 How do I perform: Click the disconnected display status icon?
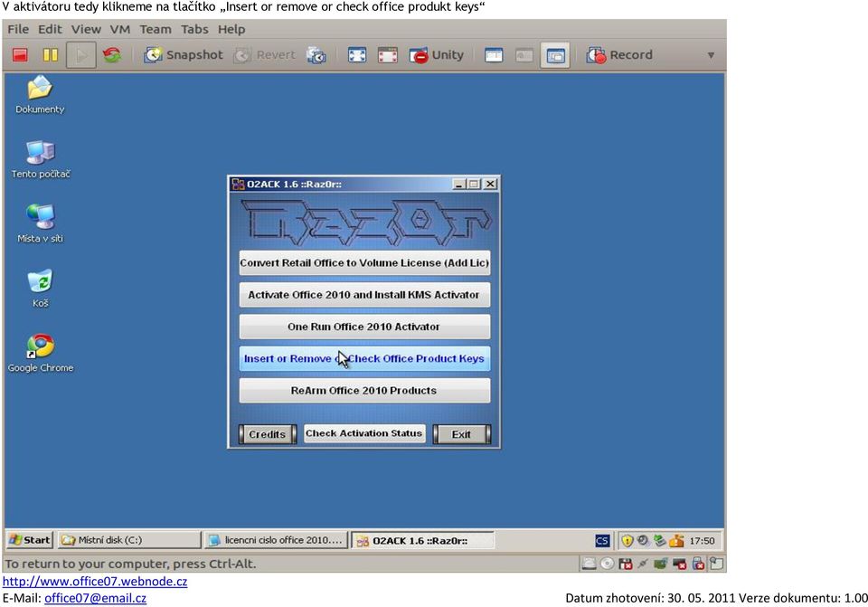tap(679, 564)
